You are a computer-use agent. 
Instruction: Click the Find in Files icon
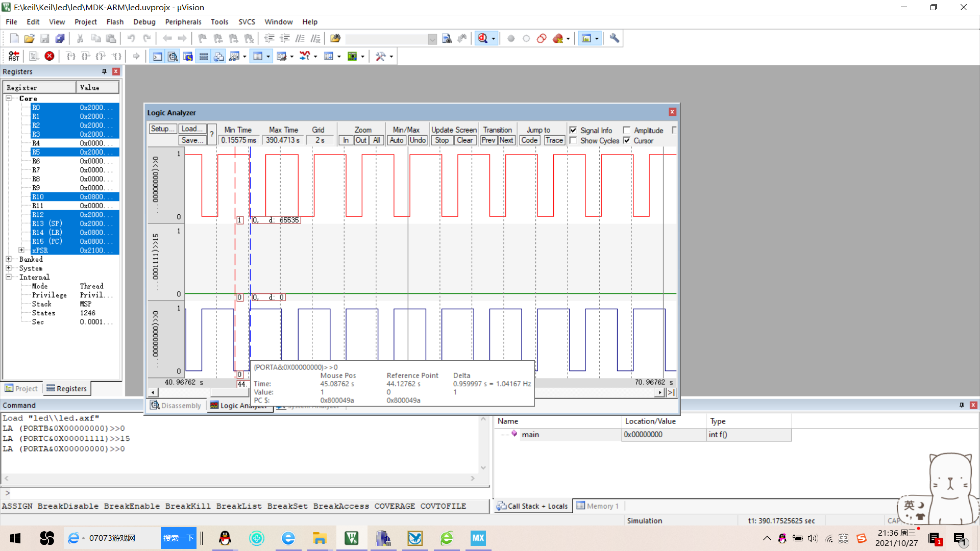pos(335,38)
